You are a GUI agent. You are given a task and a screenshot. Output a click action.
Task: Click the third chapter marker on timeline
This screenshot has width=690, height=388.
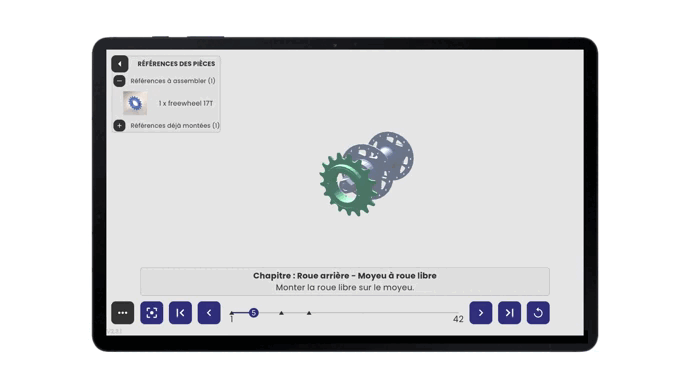coord(309,313)
